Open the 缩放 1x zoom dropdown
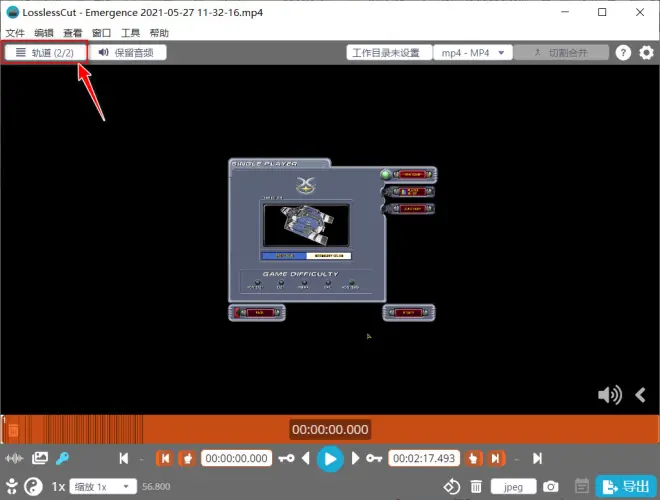Viewport: 660px width, 500px height. pos(103,487)
